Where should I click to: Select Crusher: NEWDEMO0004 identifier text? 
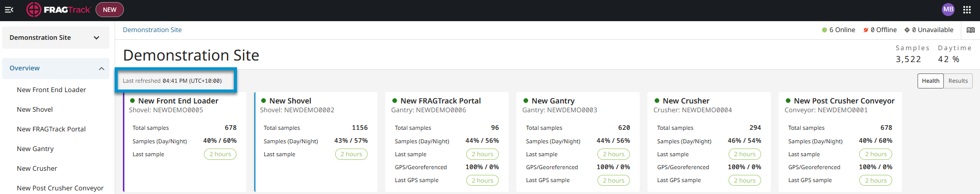pos(692,110)
